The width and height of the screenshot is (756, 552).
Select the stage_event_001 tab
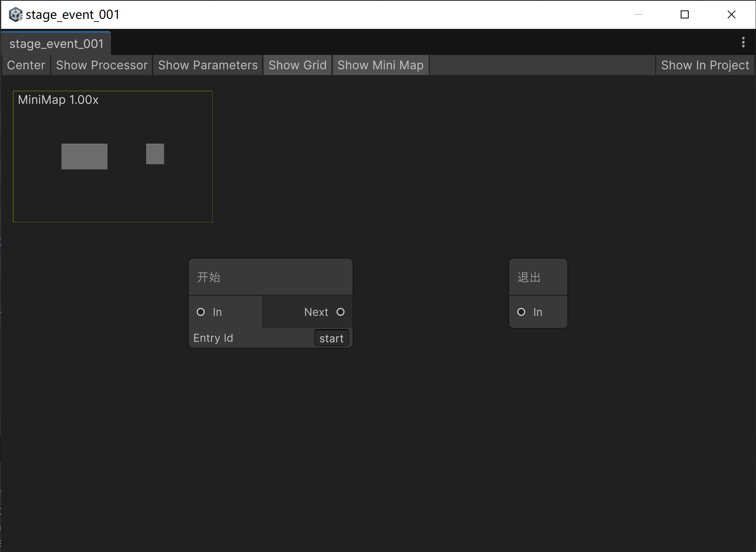tap(56, 43)
